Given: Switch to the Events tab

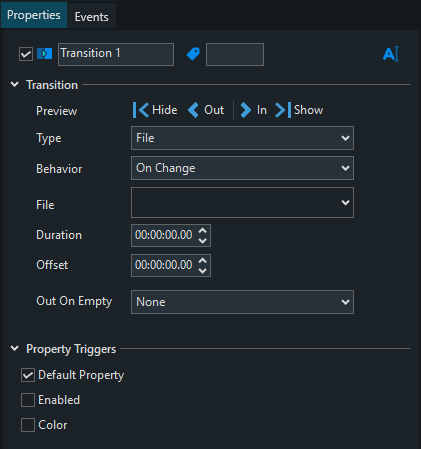Looking at the screenshot, I should tap(92, 16).
